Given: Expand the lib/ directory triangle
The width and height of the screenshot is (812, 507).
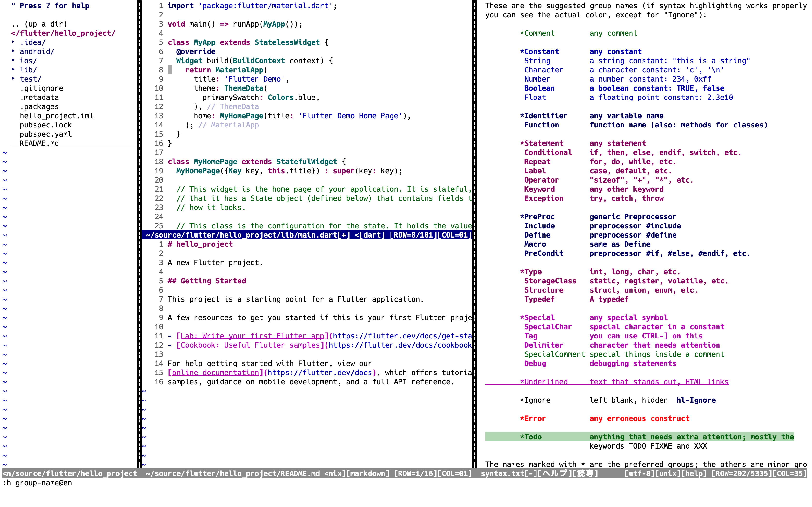Looking at the screenshot, I should pos(13,70).
